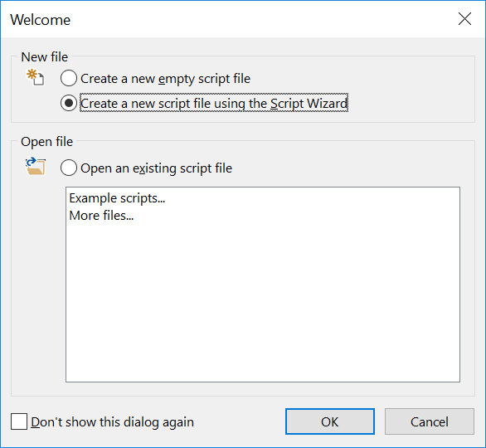Dismiss the dialog with Cancel
The height and width of the screenshot is (448, 486).
[430, 421]
